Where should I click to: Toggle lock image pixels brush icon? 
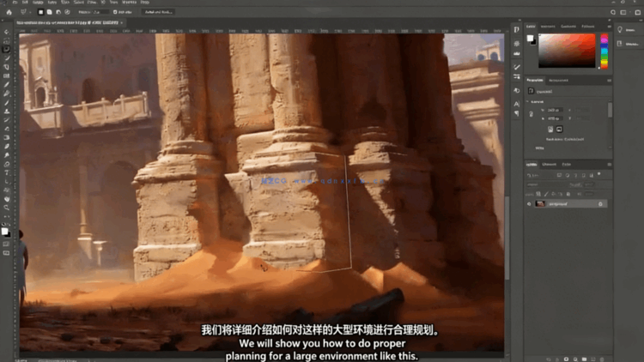click(546, 194)
